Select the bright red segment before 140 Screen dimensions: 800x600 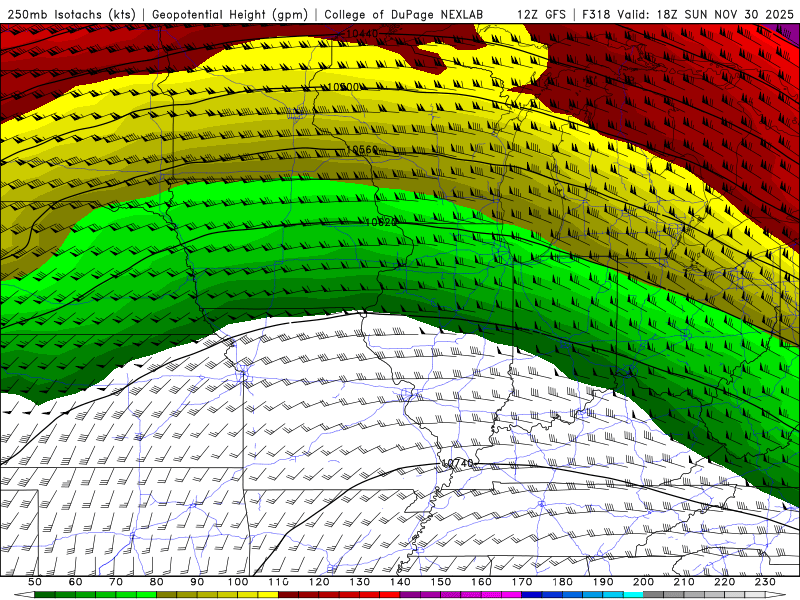(x=390, y=595)
